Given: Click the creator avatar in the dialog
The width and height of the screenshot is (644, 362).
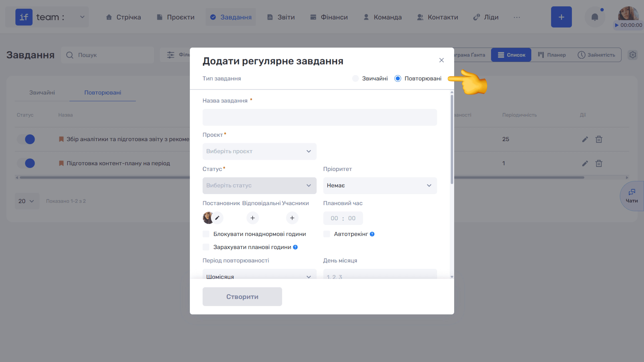Looking at the screenshot, I should click(x=207, y=218).
